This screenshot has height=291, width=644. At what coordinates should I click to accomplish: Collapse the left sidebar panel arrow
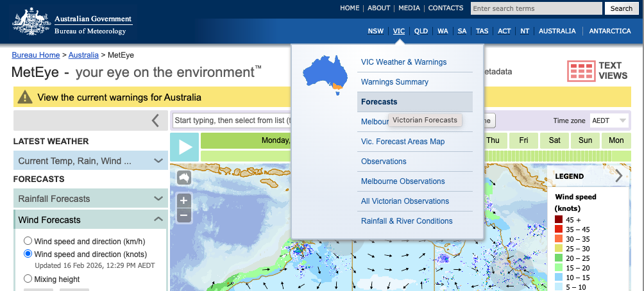pos(155,121)
